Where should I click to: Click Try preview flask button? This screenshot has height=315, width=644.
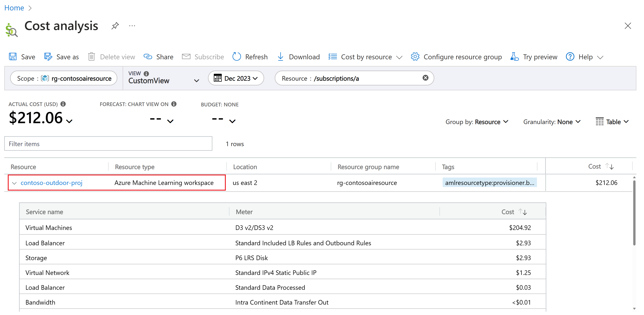[x=534, y=57]
